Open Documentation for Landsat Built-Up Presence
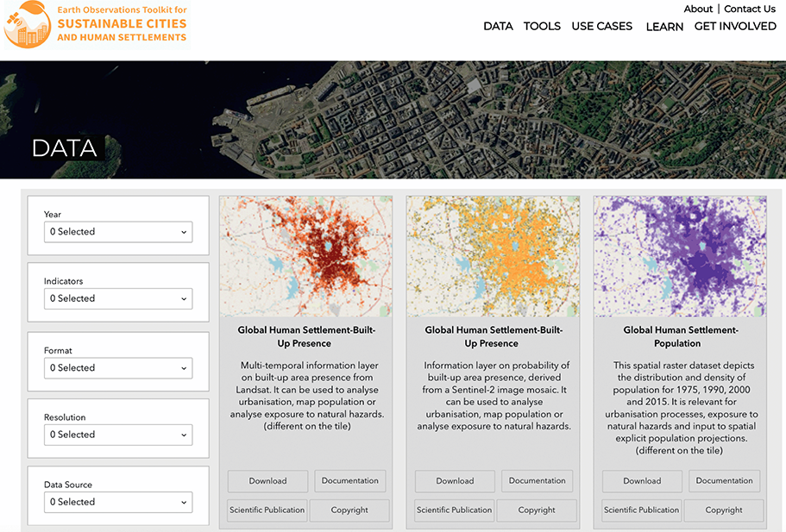Image resolution: width=786 pixels, height=532 pixels. (350, 481)
